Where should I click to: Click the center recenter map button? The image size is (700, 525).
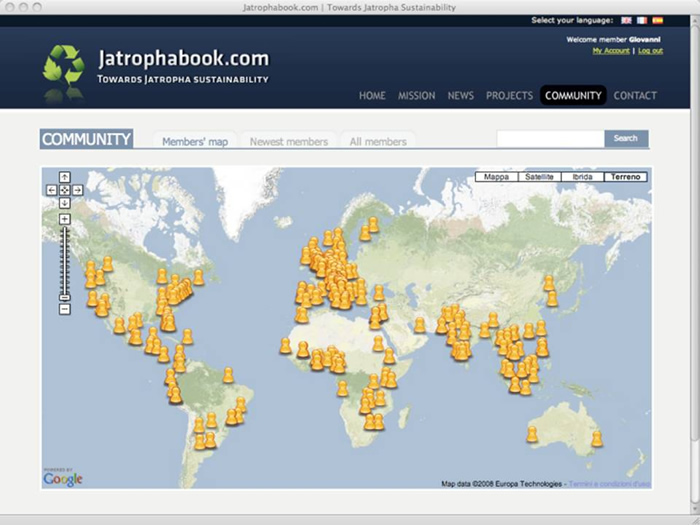[65, 190]
